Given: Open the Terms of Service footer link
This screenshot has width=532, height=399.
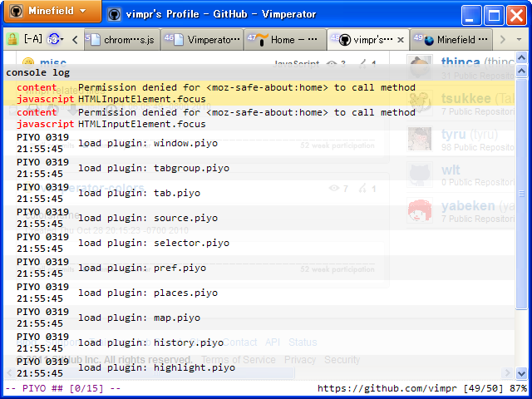Looking at the screenshot, I should 239,360.
